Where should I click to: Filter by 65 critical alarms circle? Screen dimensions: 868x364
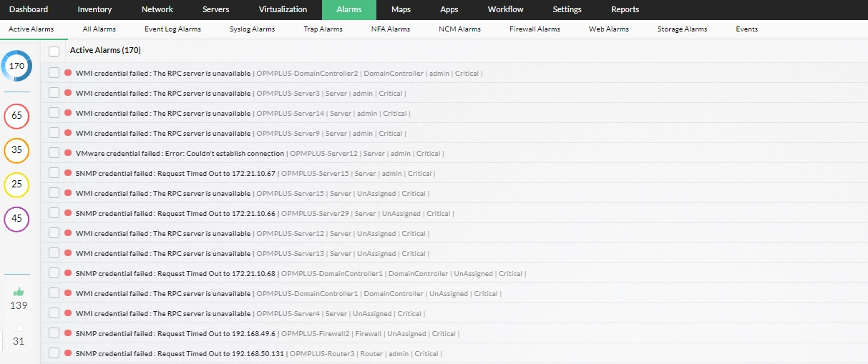16,115
